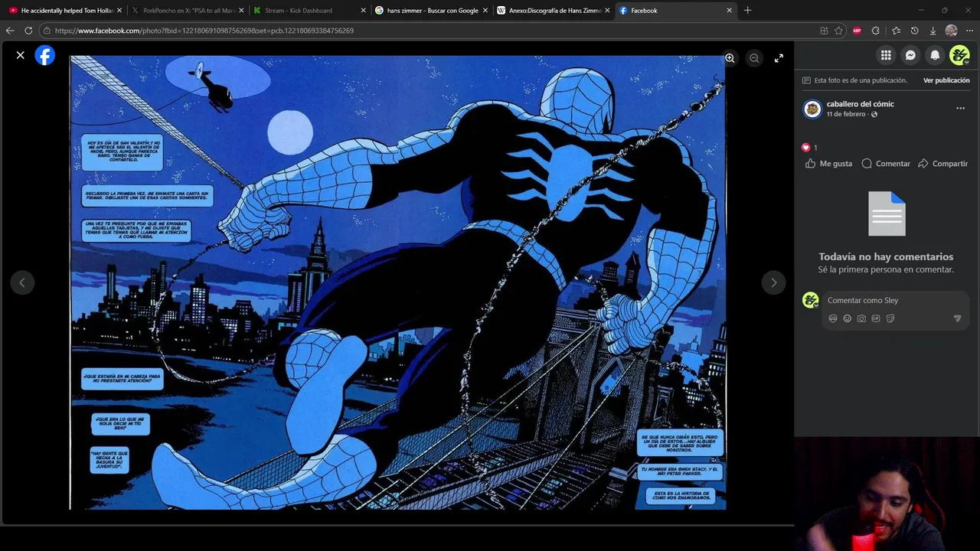Screen dimensions: 980x551
Task: Open browser extensions puzzle icon
Action: click(x=876, y=31)
